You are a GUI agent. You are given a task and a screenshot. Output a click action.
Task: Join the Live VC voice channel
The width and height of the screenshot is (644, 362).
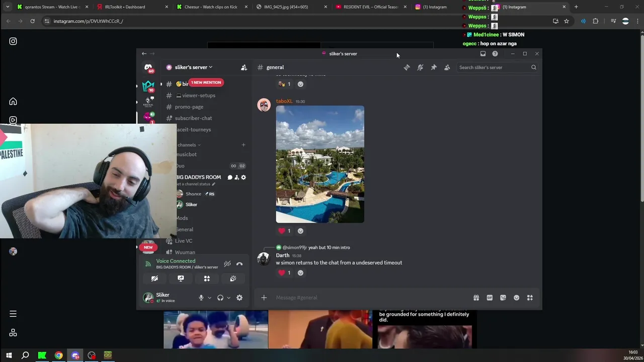coord(184,241)
